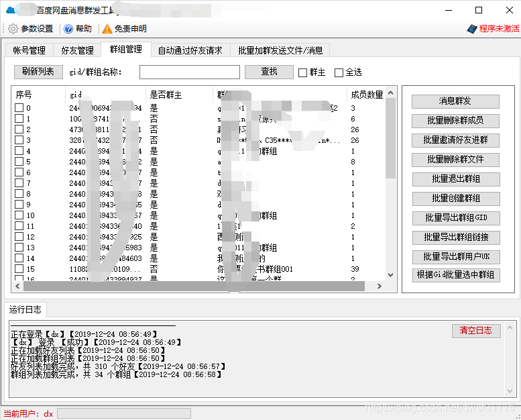Check the row 0 checkbox
521x420 pixels.
(x=19, y=108)
